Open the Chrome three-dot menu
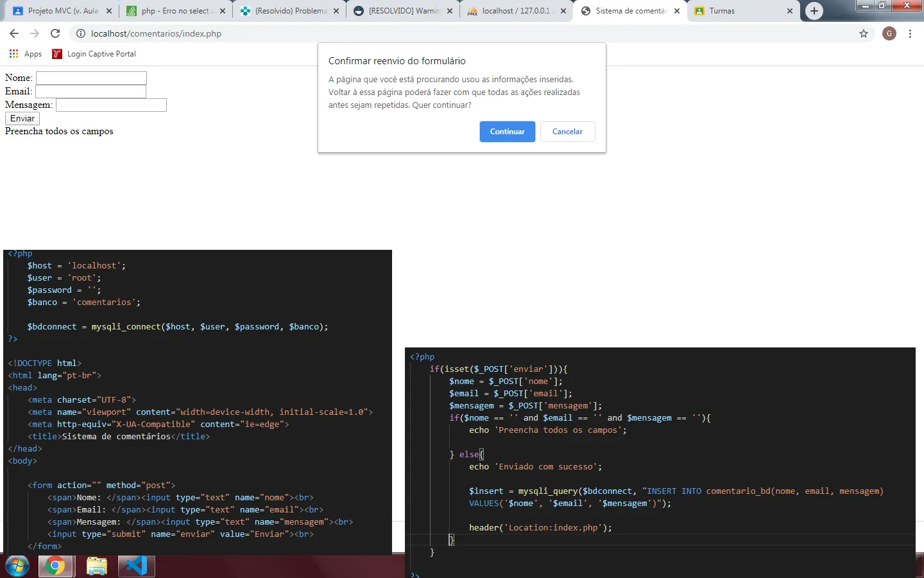The width and height of the screenshot is (924, 578). point(910,33)
